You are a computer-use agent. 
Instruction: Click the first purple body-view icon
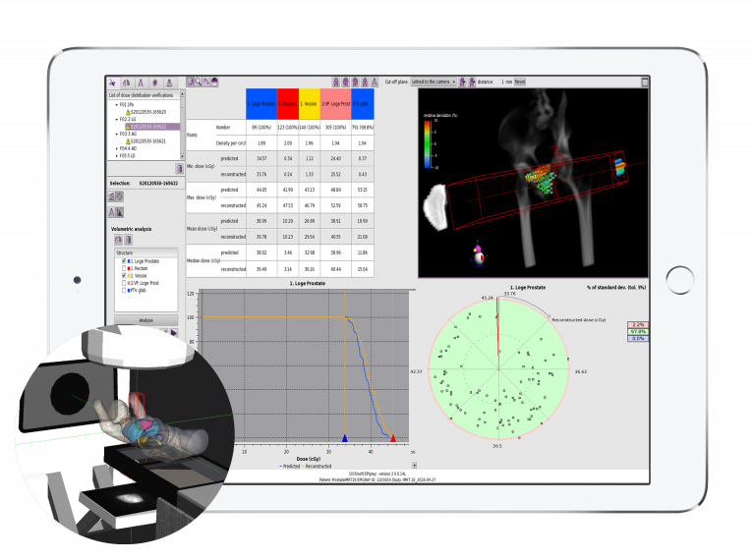click(338, 83)
